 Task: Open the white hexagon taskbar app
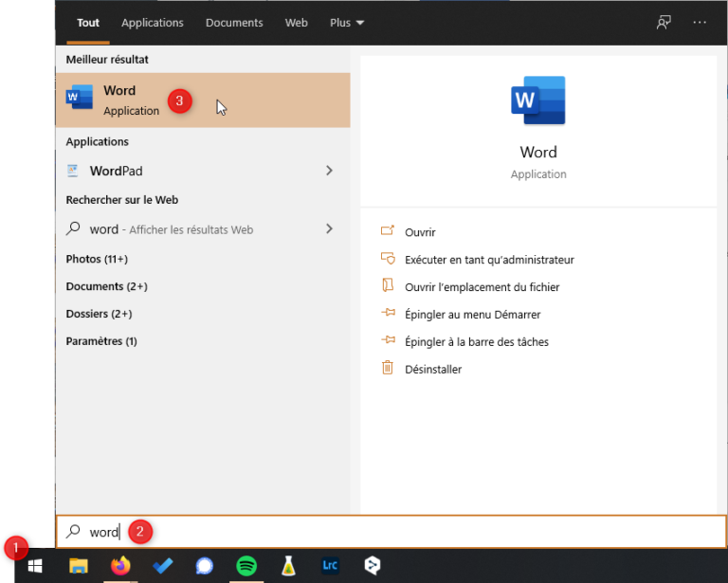(373, 565)
